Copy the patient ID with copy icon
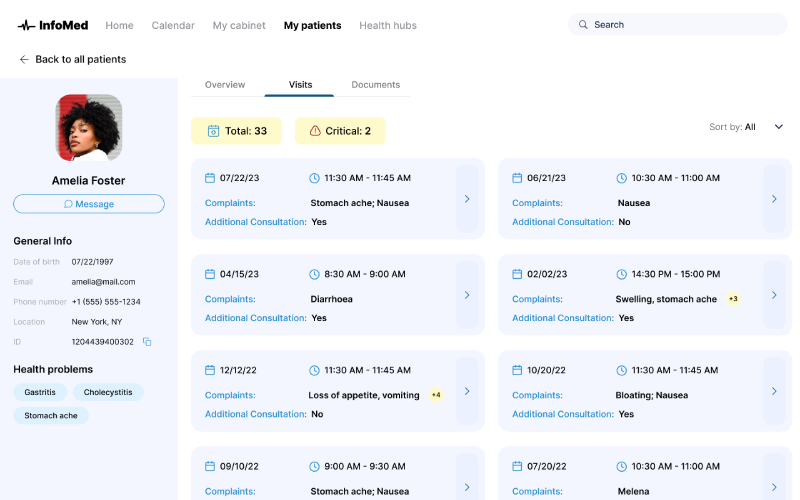800x500 pixels. [x=147, y=342]
